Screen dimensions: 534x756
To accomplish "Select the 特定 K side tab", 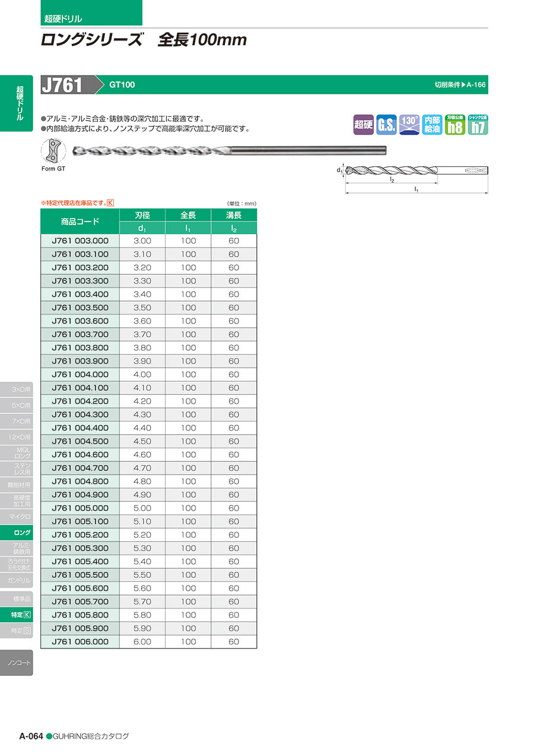I will point(17,615).
